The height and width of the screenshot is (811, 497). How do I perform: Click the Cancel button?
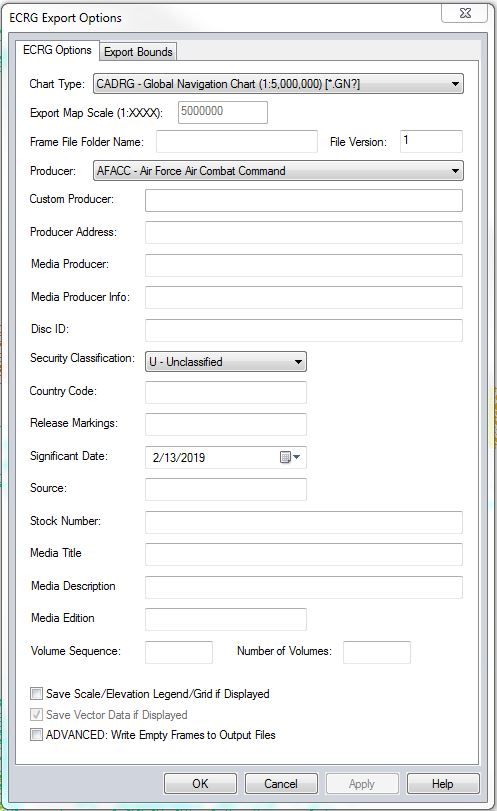[x=281, y=784]
